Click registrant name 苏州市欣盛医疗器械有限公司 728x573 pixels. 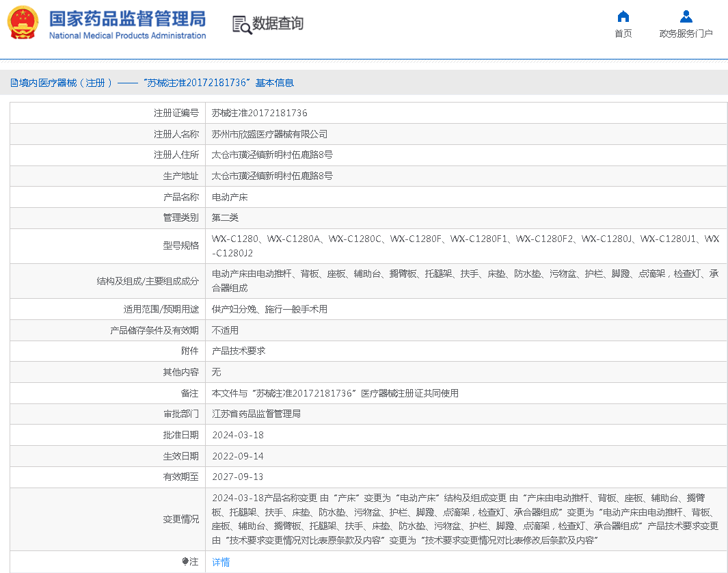click(x=269, y=134)
